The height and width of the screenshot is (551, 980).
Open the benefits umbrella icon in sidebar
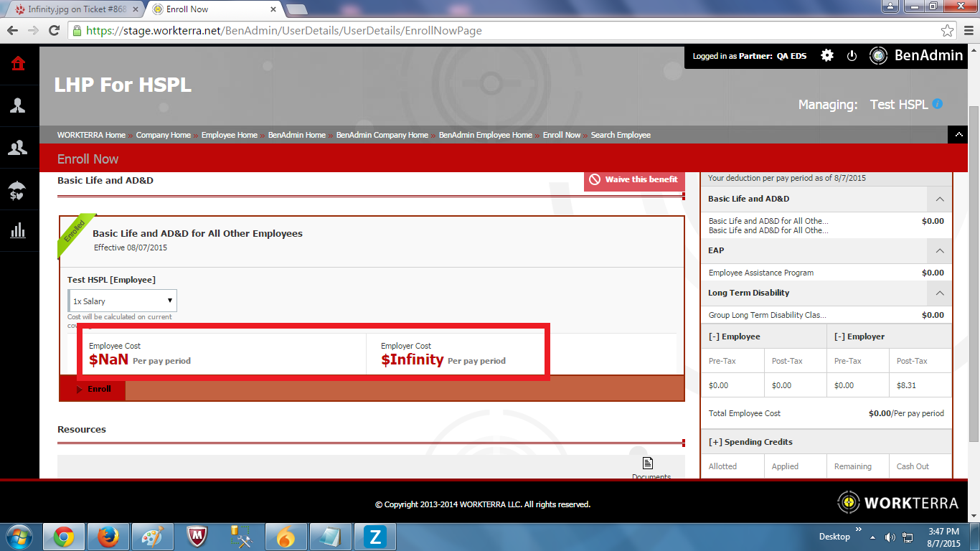(18, 189)
